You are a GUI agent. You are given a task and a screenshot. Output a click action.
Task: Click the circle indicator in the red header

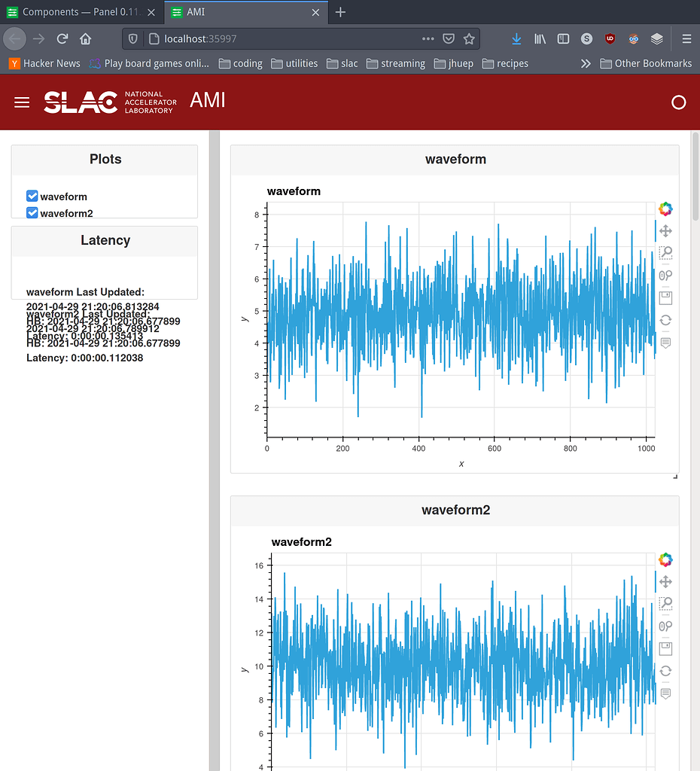[678, 102]
